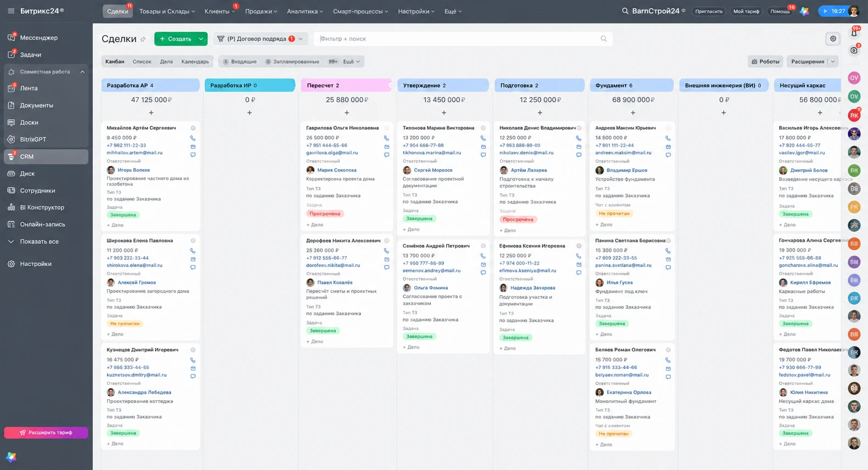The height and width of the screenshot is (470, 868).
Task: Select the Разработка ИР stage header
Action: 250,85
